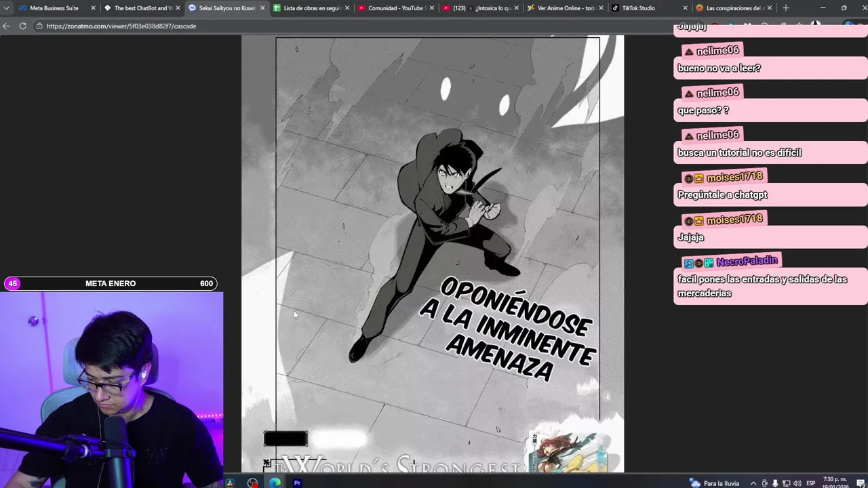
Task: Click the NecroPaladin username badge
Action: coord(731,262)
